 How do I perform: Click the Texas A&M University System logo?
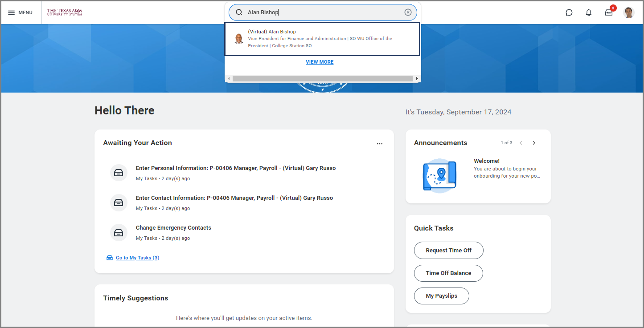(65, 12)
